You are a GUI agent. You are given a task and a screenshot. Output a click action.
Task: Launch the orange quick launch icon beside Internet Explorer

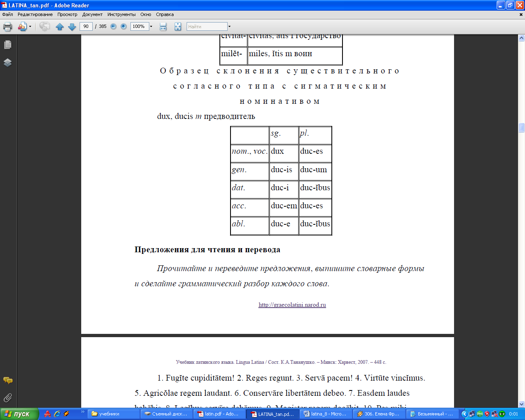tap(66, 414)
